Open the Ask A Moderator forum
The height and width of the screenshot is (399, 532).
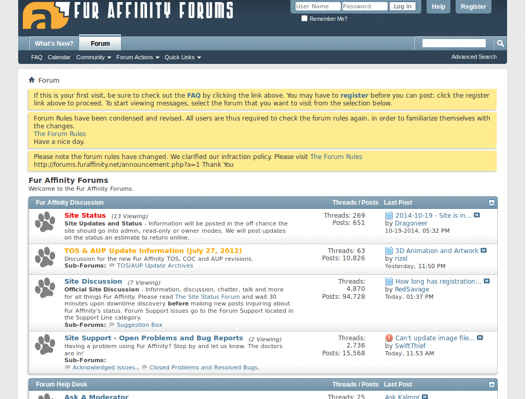(96, 396)
